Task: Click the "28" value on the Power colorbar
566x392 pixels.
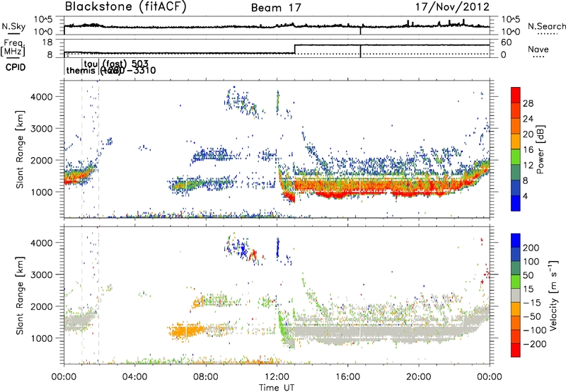Action: coord(528,103)
